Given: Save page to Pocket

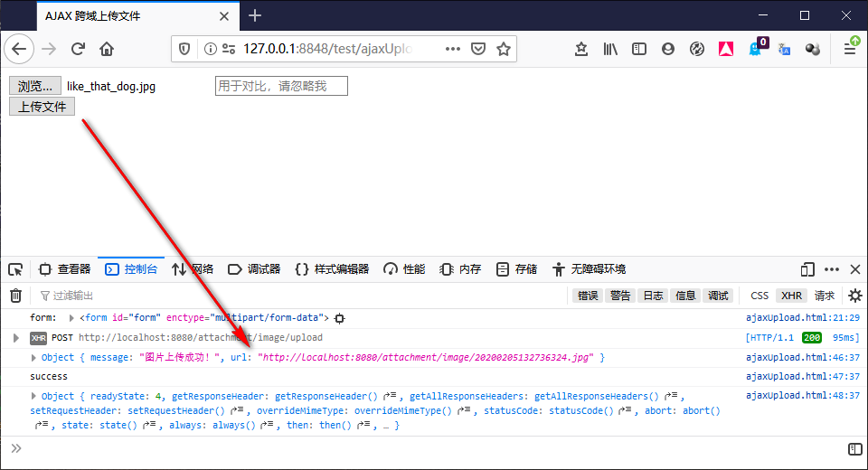Looking at the screenshot, I should point(478,49).
